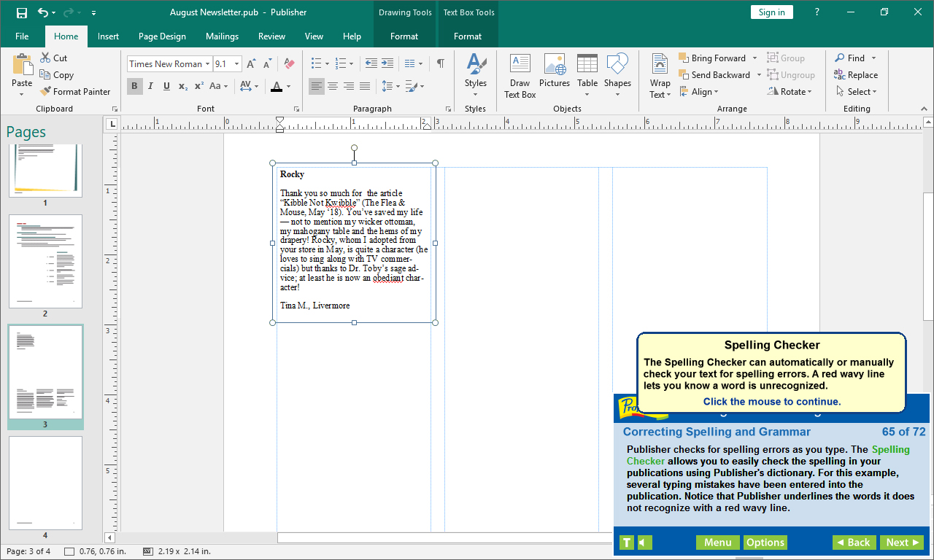Open the Rotate dropdown menu
This screenshot has width=934, height=560.
point(790,91)
